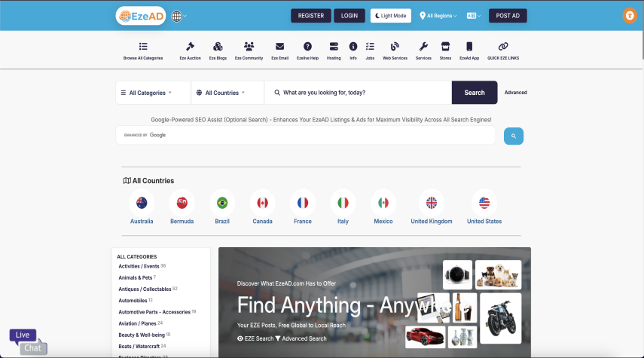Open Automotive Parts - Accessories category

coord(154,312)
